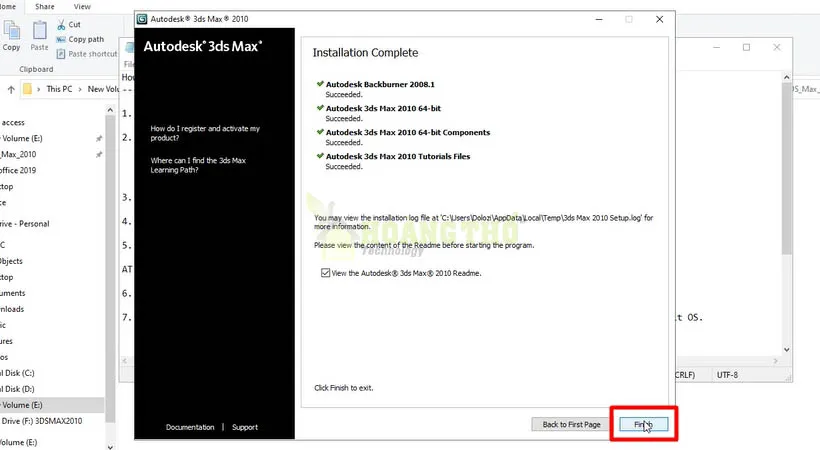
Task: Click This PC in the address breadcrumb
Action: pos(59,89)
